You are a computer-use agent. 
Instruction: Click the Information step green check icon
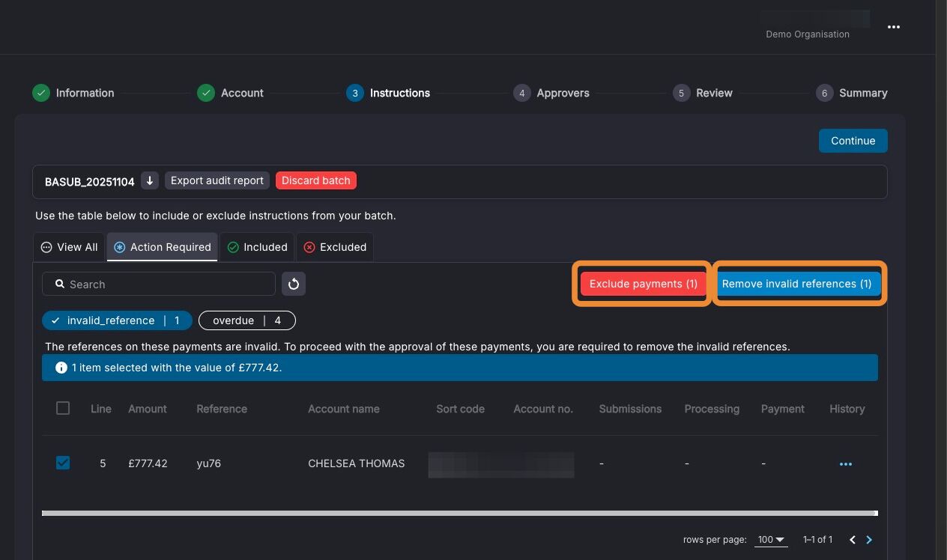[41, 93]
